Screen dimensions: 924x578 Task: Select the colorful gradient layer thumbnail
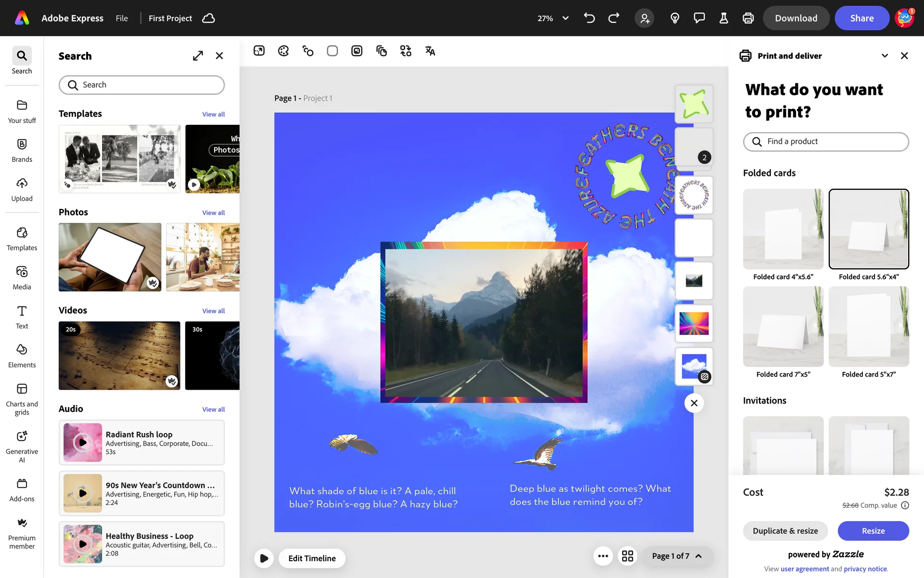693,323
